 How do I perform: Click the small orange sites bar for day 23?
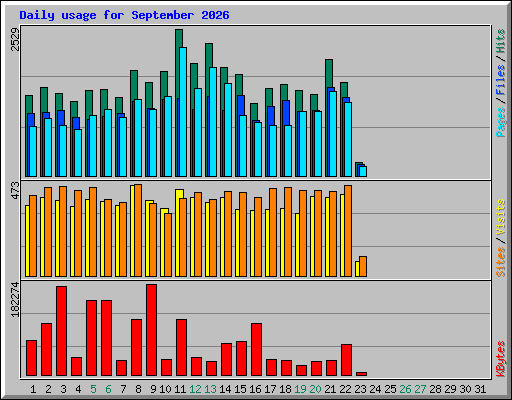click(x=363, y=266)
